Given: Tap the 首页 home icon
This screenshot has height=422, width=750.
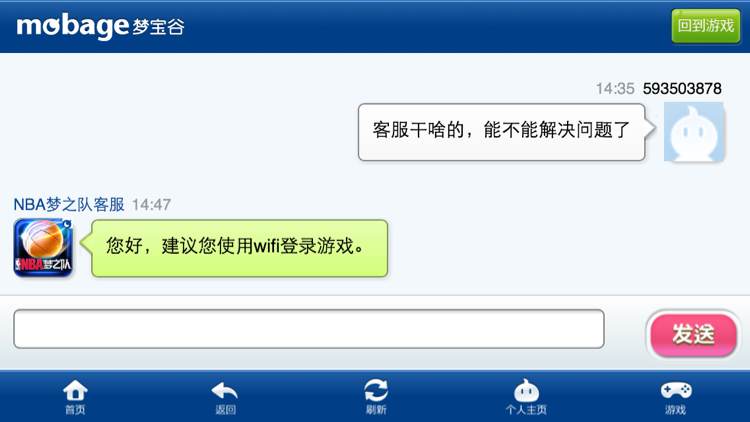Looking at the screenshot, I should point(75,390).
